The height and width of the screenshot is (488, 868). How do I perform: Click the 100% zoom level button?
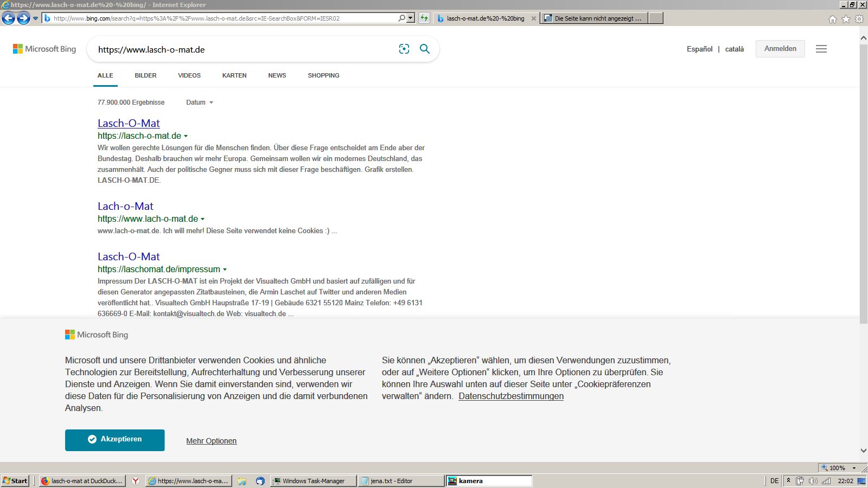pos(834,467)
